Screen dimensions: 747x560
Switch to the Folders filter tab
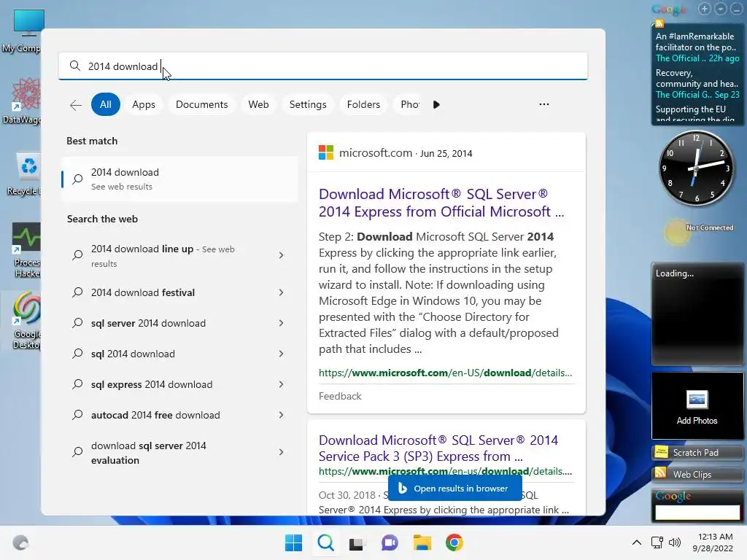363,104
